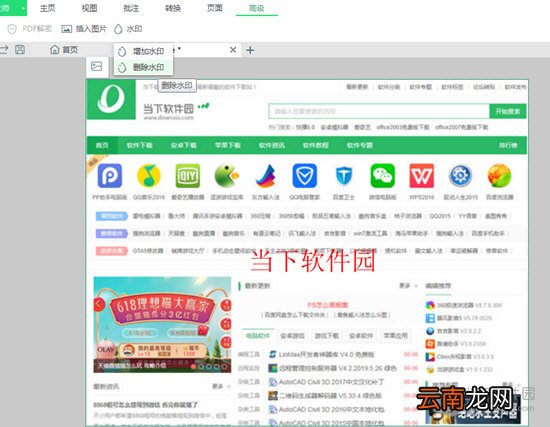This screenshot has width=550, height=427.
Task: Go to the 页面 tab
Action: (215, 8)
